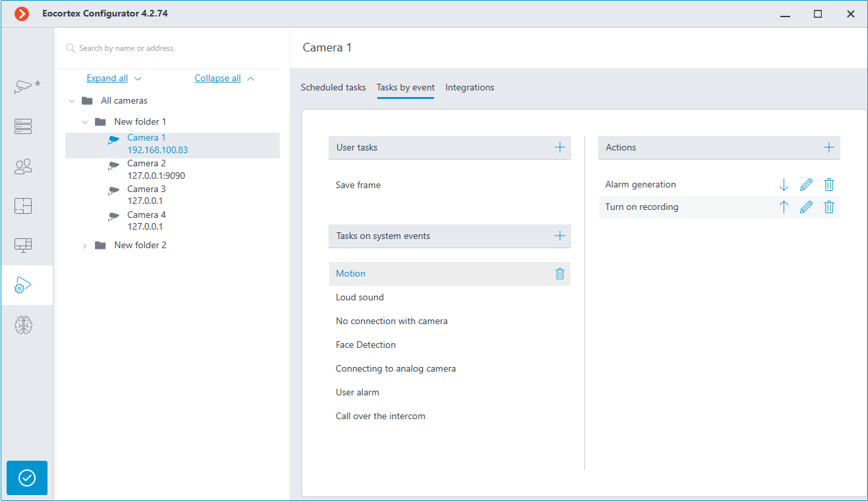Delete the Alarm generation action

(x=829, y=185)
